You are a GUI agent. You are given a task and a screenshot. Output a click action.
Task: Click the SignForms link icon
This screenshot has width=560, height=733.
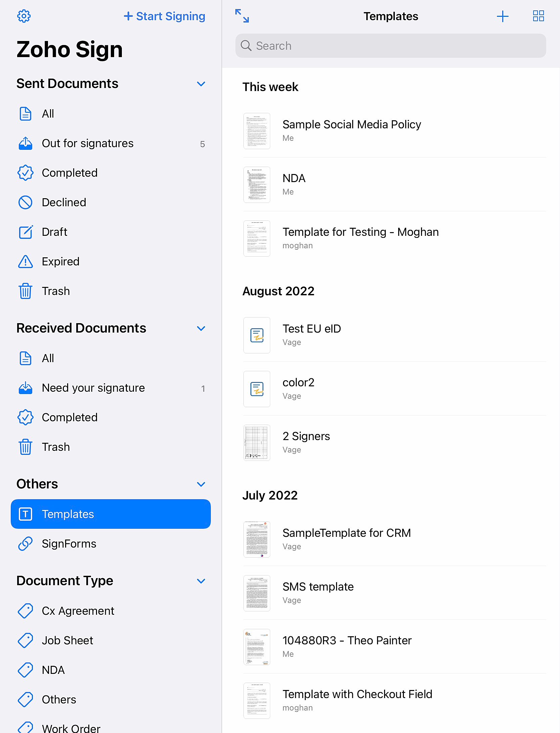coord(26,544)
